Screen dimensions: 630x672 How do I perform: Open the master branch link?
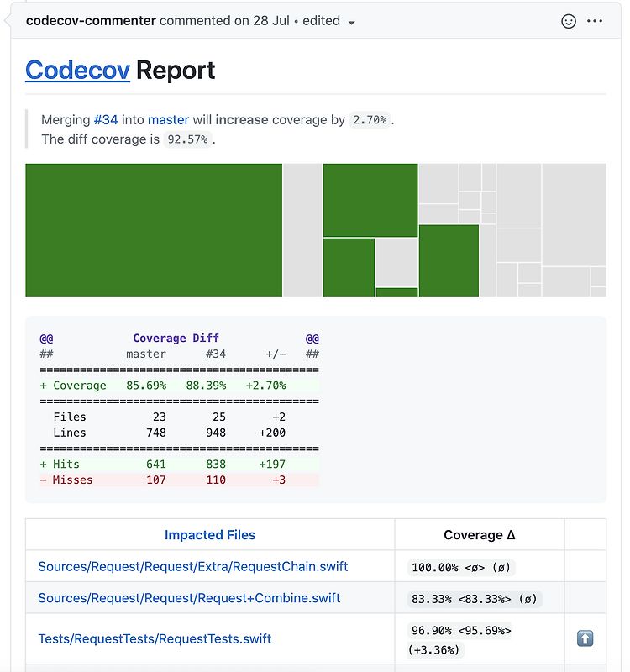tap(168, 119)
